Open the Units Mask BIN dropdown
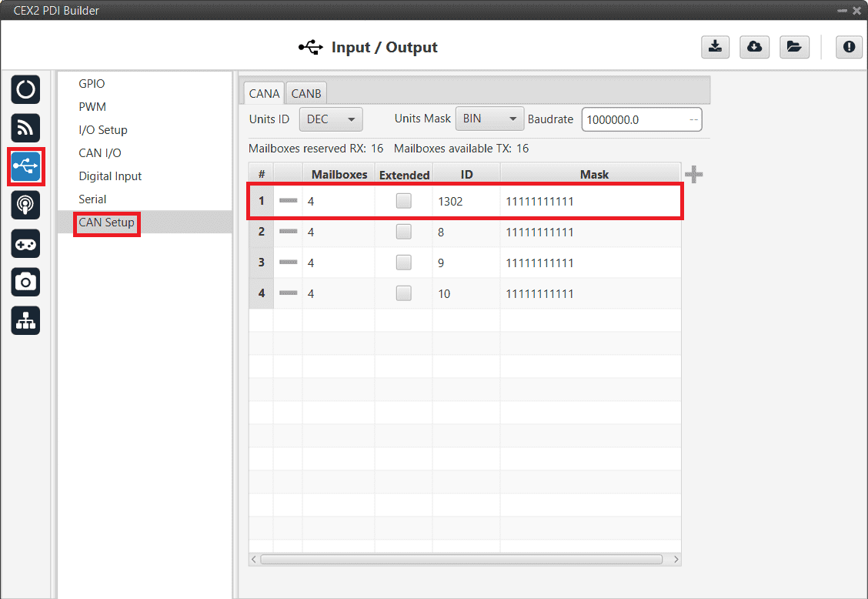 [x=489, y=119]
